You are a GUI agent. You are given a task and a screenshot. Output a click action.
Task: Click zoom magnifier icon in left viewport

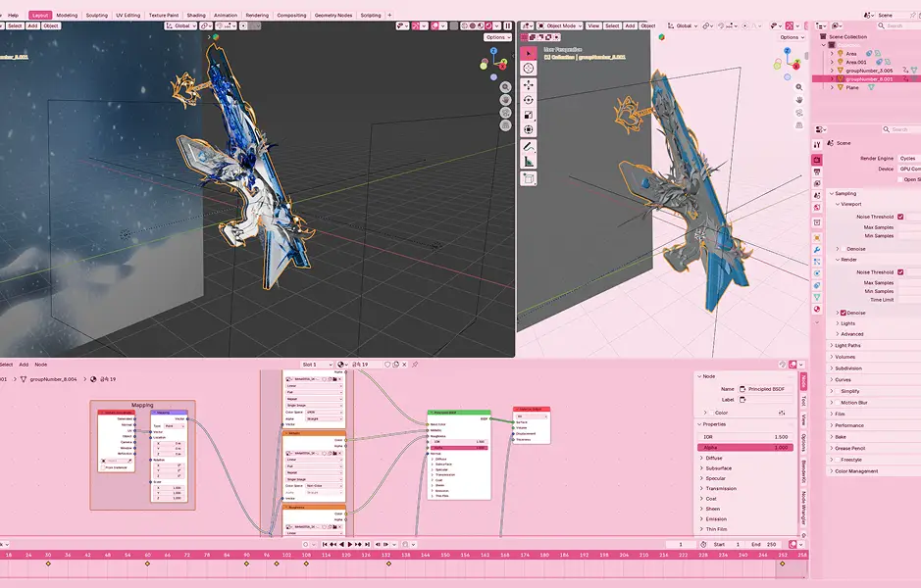point(505,87)
